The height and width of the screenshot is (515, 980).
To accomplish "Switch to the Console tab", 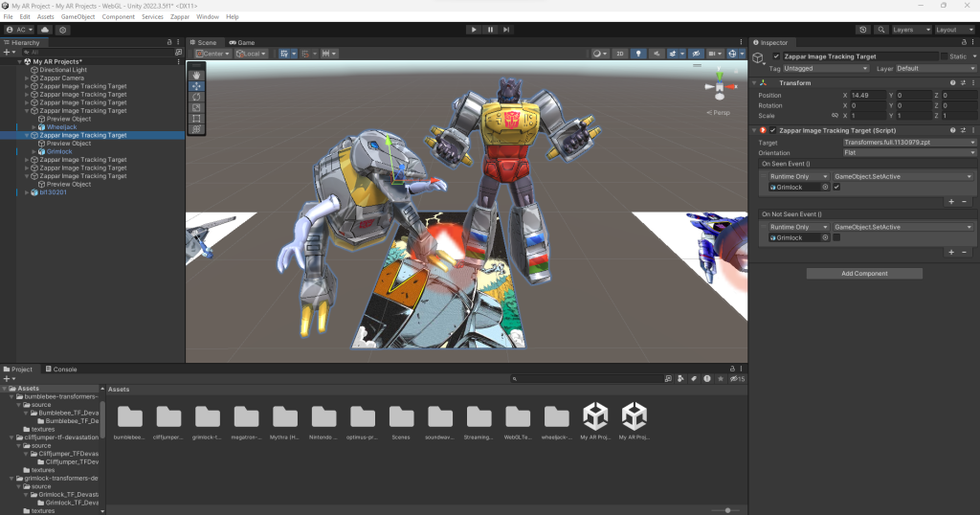I will (x=61, y=369).
